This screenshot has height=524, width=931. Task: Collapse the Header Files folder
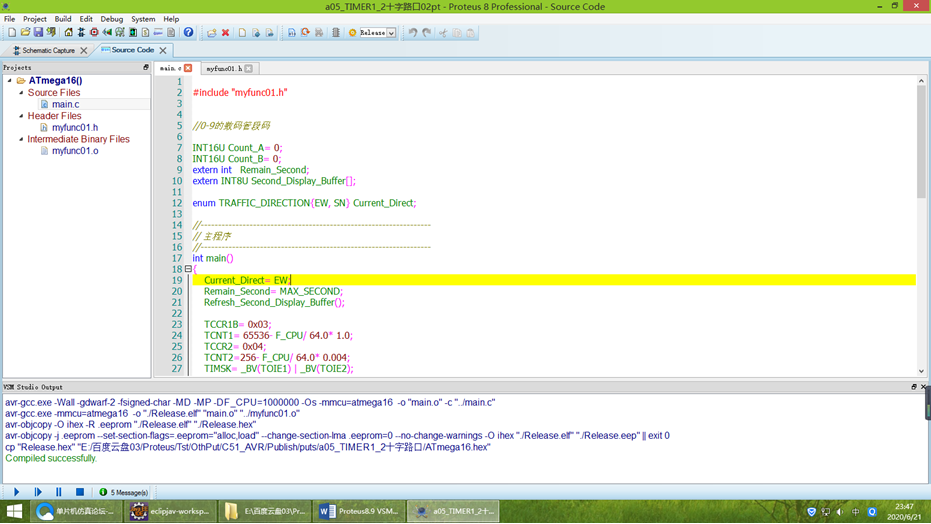[21, 116]
